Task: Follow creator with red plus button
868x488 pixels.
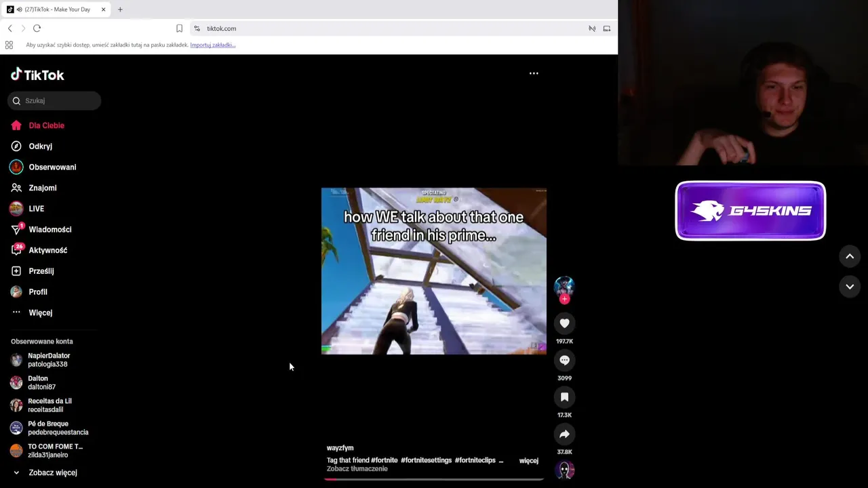Action: pos(564,299)
